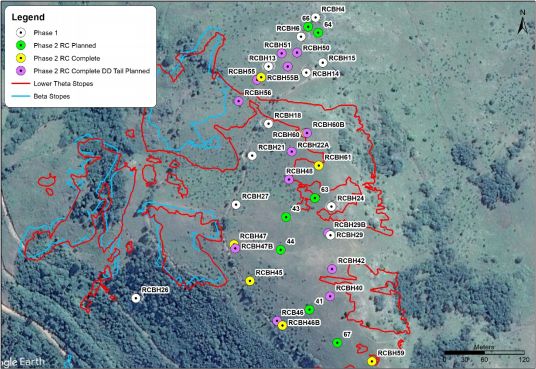Click the white RCBH24 borehole marker
Screen dimensions: 536x369
coord(331,206)
